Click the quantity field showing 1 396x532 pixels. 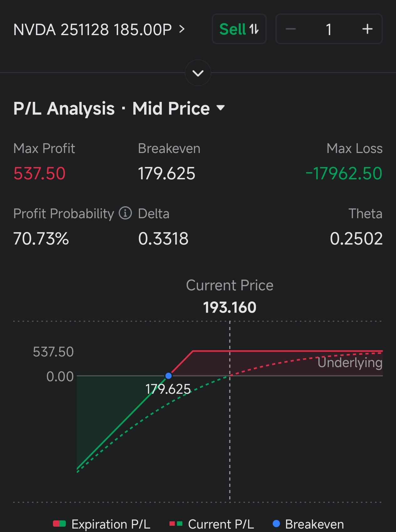coord(328,29)
